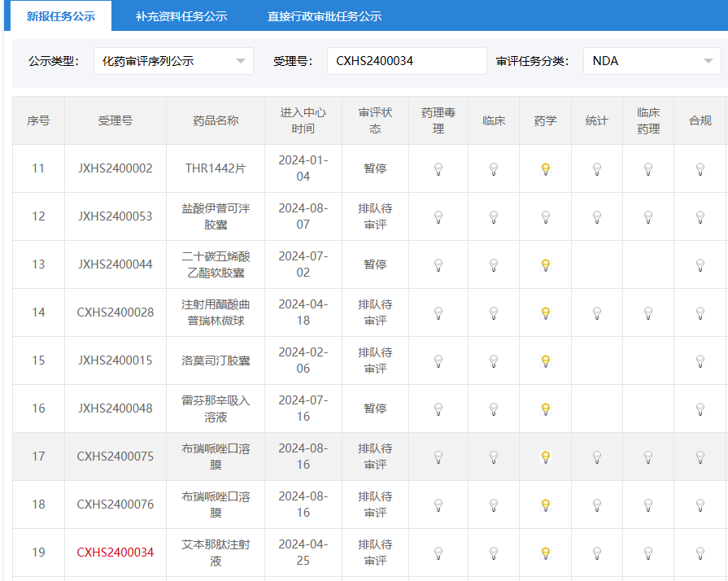Click 受理号 input field CXHS2400034

407,61
